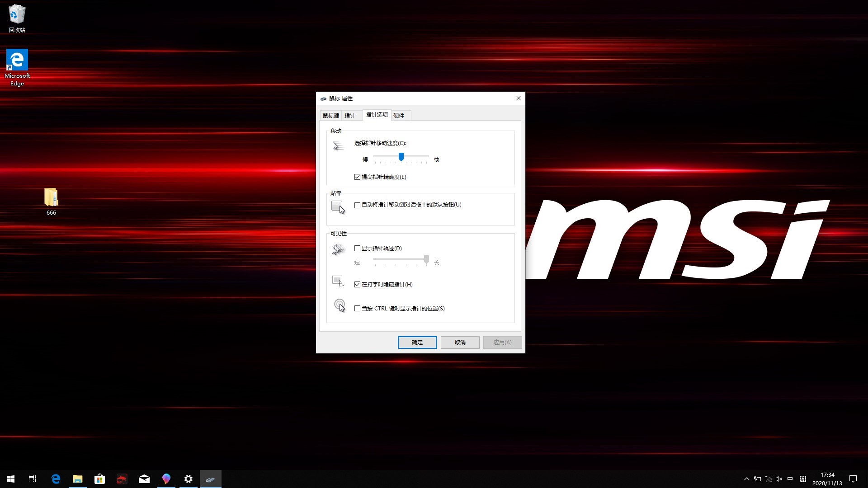Click the 应用(A) button

(503, 343)
